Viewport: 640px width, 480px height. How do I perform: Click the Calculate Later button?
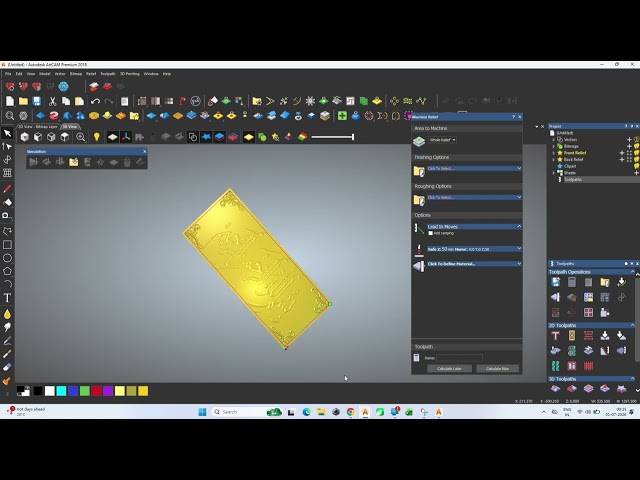(x=449, y=369)
